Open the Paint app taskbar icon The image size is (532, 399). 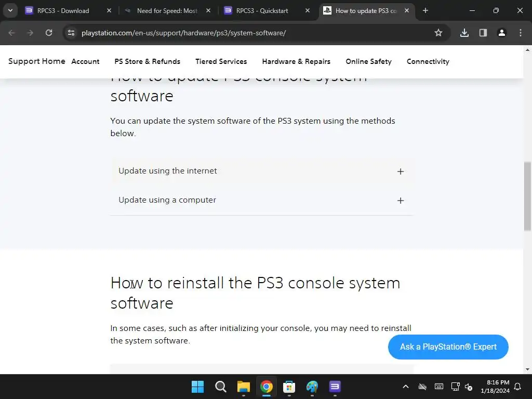click(x=312, y=387)
